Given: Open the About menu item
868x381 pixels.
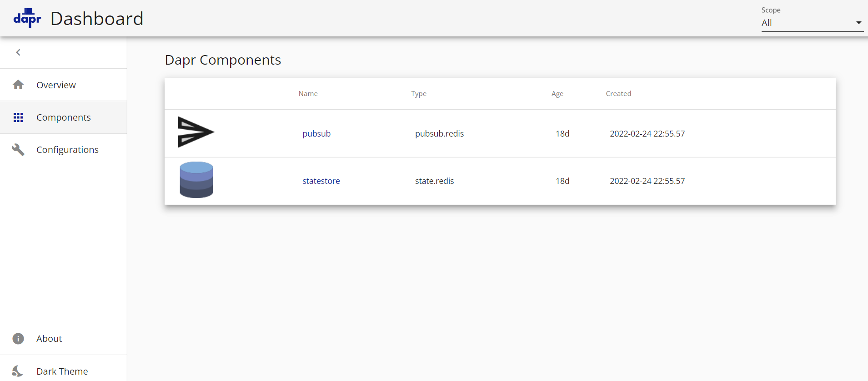Looking at the screenshot, I should (64, 339).
